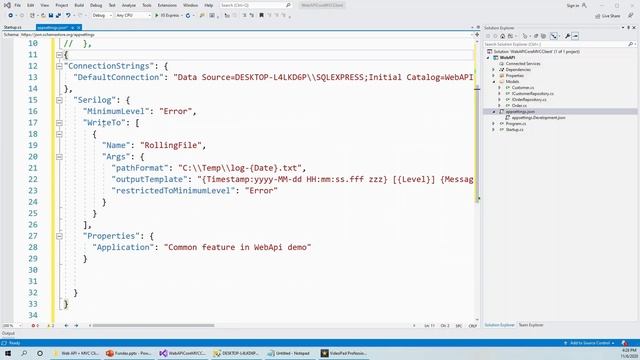The height and width of the screenshot is (360, 640).
Task: Open the Debug menu
Action: (96, 5)
